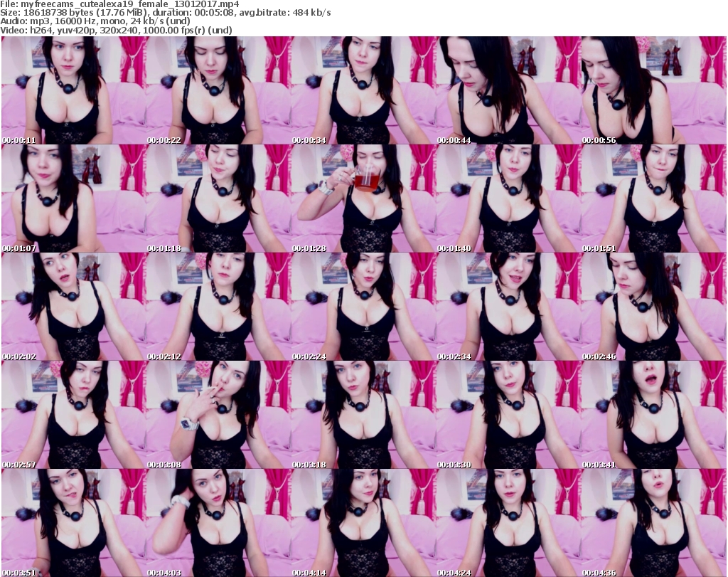Click the thumbnail at 00:03:41
The height and width of the screenshot is (577, 728).
(654, 415)
